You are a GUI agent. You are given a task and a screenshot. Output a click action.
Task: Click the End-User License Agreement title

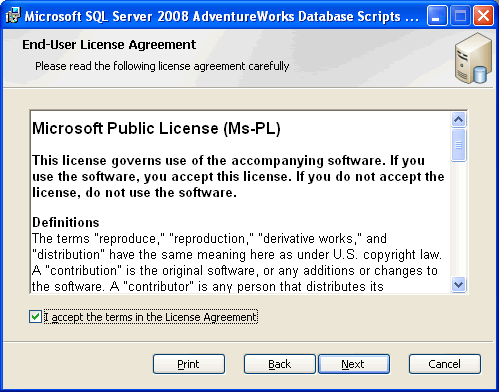click(x=109, y=45)
